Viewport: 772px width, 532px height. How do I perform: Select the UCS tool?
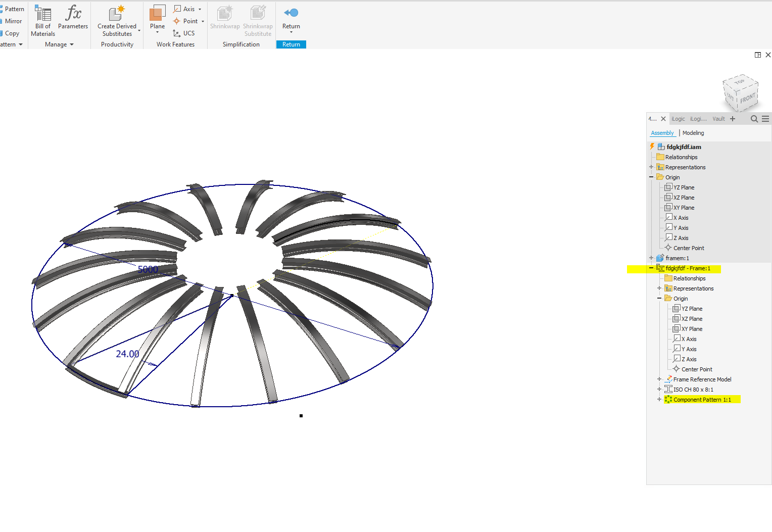point(184,33)
